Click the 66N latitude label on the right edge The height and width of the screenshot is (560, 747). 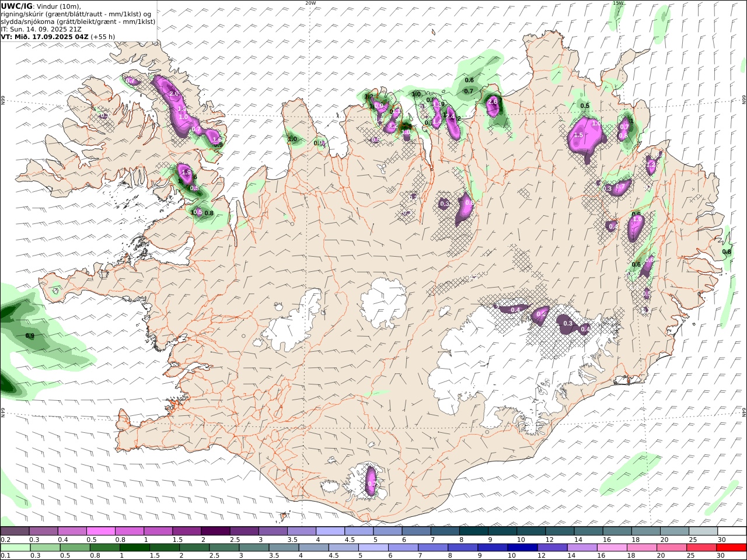click(x=744, y=100)
